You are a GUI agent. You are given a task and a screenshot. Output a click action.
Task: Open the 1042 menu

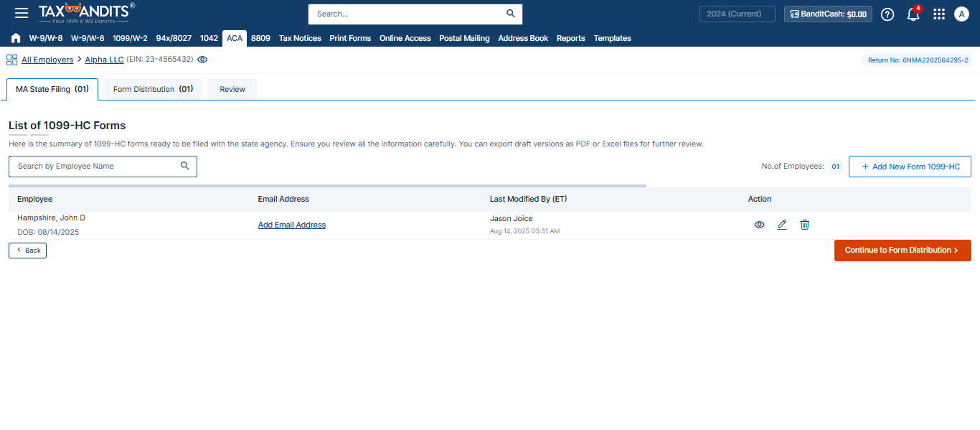(209, 38)
